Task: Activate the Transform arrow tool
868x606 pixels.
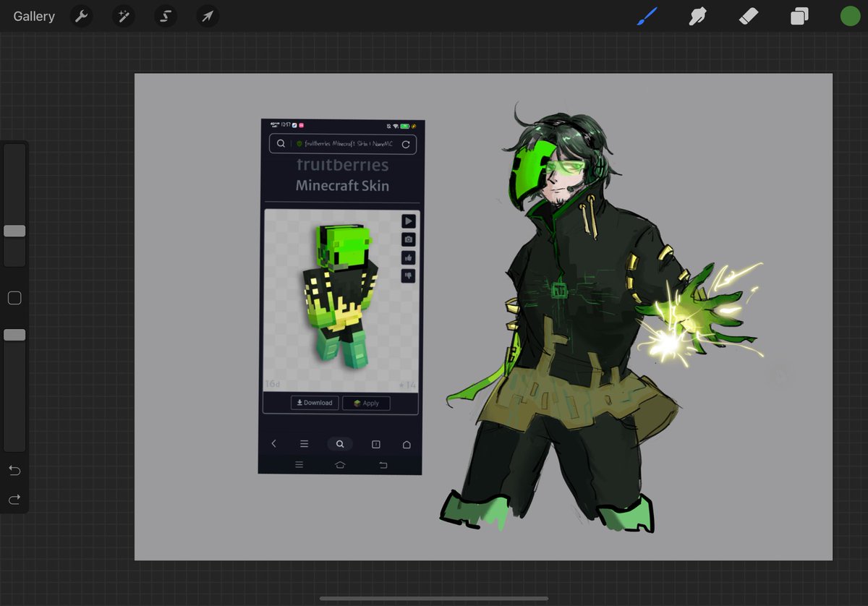Action: (208, 16)
